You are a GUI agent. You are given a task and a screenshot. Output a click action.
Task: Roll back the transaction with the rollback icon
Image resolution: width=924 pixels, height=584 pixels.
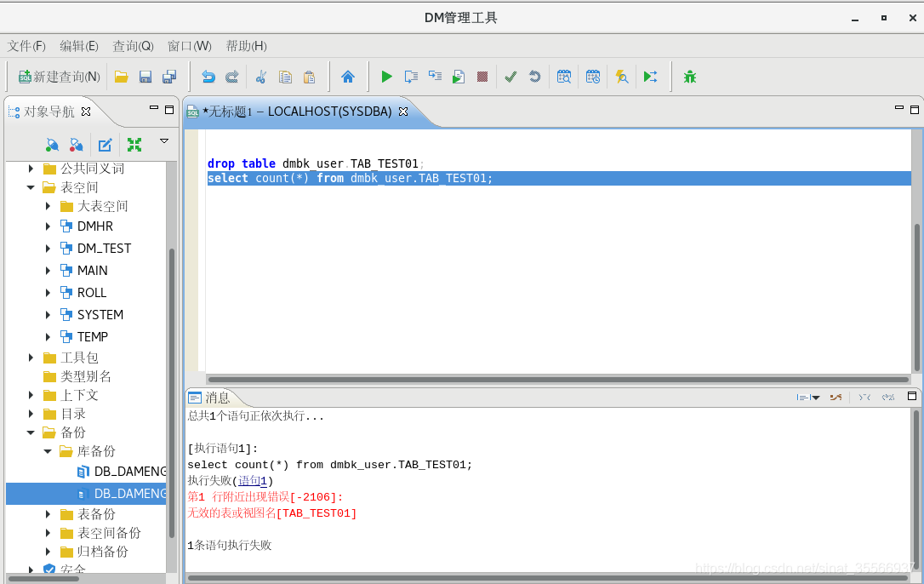pos(535,77)
